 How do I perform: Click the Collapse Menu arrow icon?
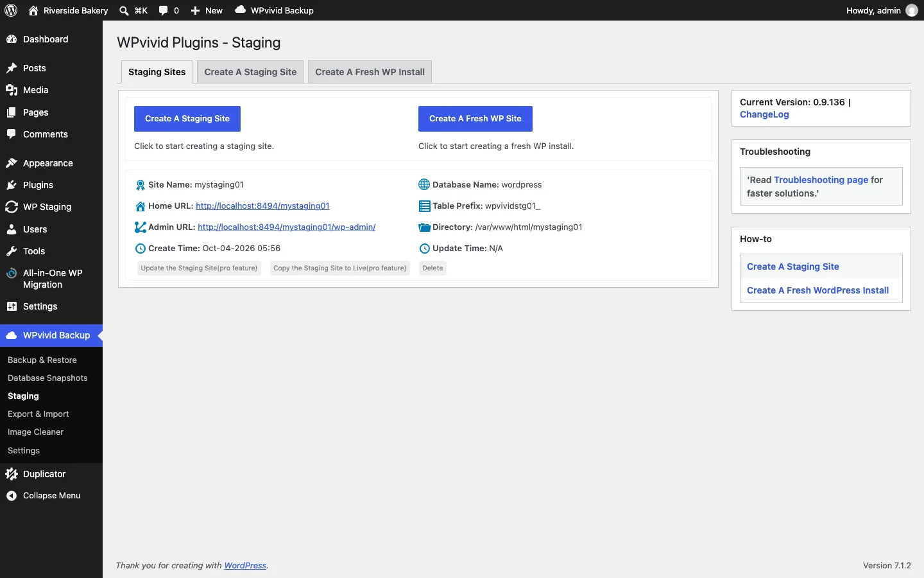[12, 496]
